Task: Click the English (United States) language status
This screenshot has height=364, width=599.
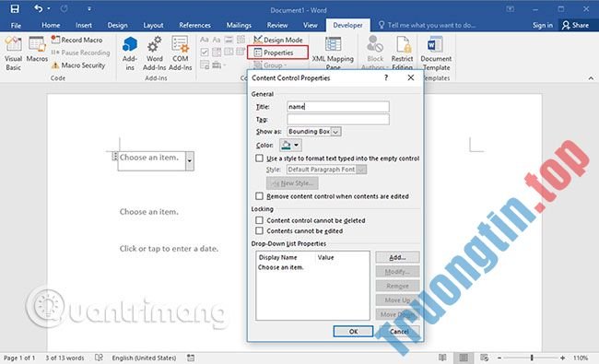Action: pyautogui.click(x=144, y=358)
